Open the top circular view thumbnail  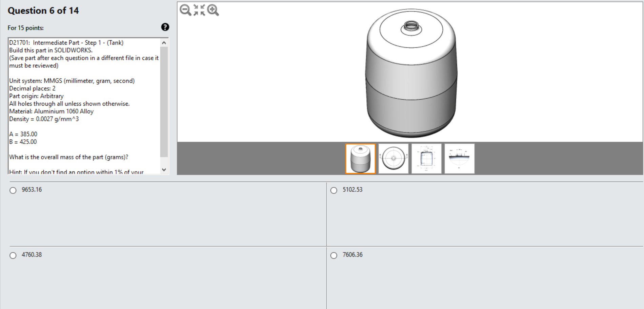tap(393, 158)
